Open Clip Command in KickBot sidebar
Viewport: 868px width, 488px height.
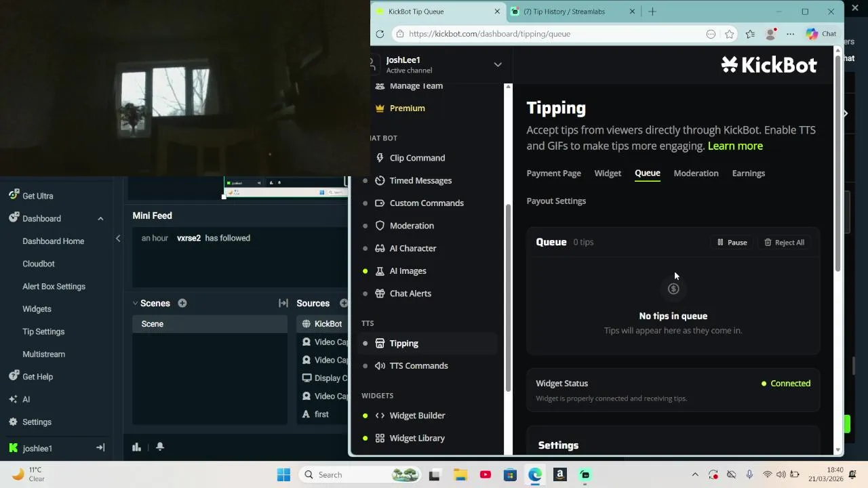click(417, 158)
